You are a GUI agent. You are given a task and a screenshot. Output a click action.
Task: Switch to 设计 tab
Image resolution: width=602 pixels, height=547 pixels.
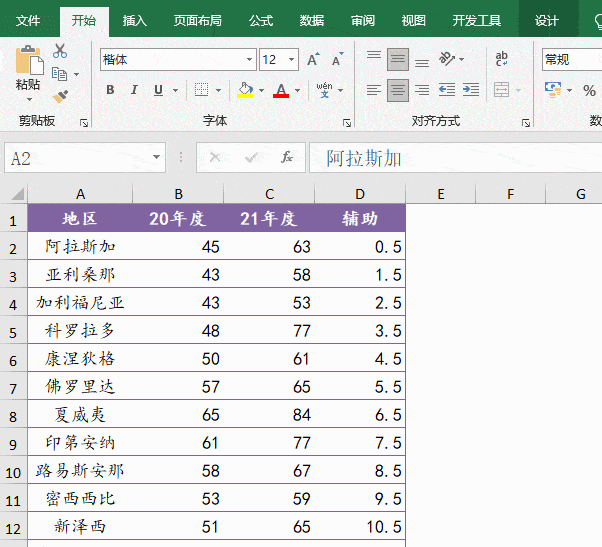(547, 20)
